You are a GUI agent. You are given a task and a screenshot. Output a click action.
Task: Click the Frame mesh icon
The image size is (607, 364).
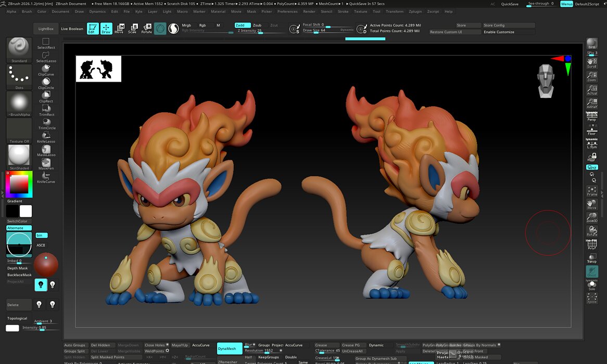(x=592, y=191)
